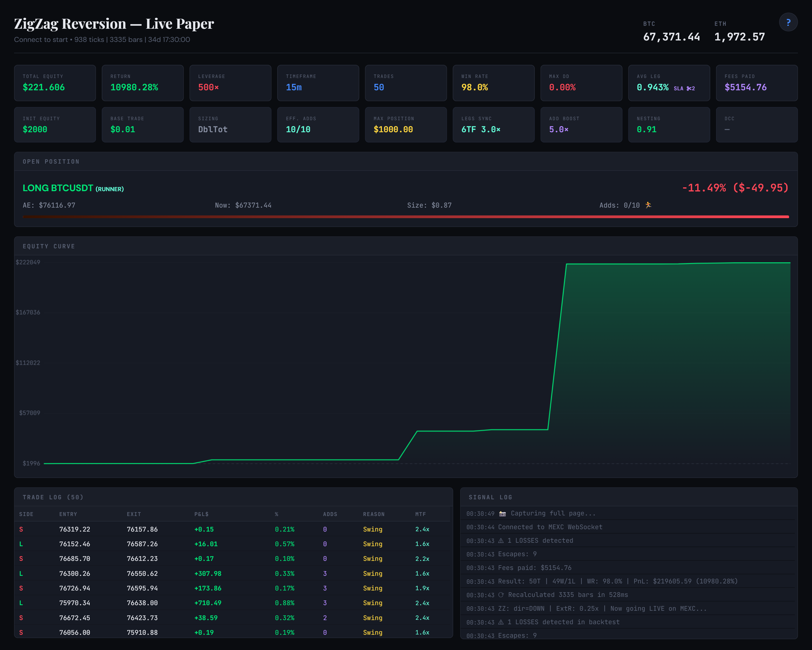The width and height of the screenshot is (812, 650).
Task: Click the S side marker on the first trade row
Action: pos(21,529)
